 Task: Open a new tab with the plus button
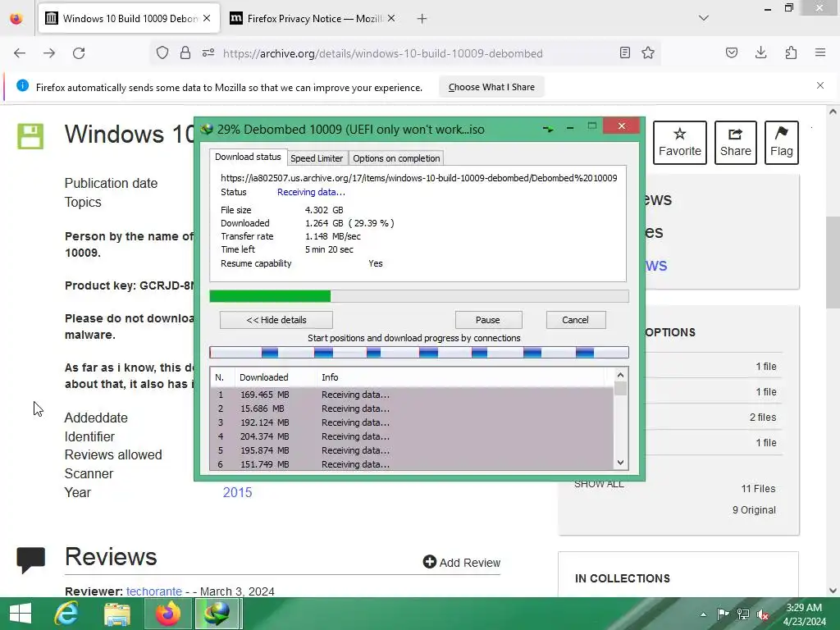(x=422, y=19)
